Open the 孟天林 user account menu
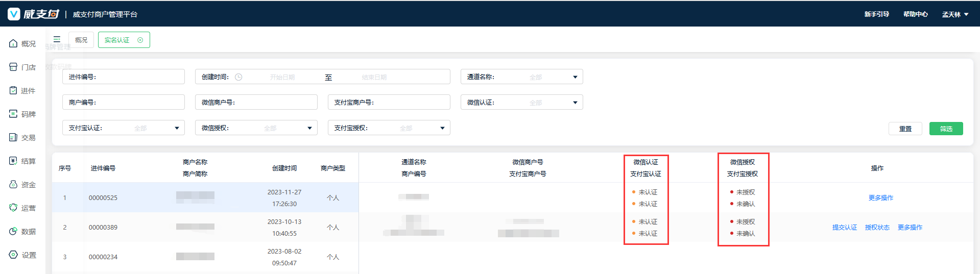 (x=955, y=14)
